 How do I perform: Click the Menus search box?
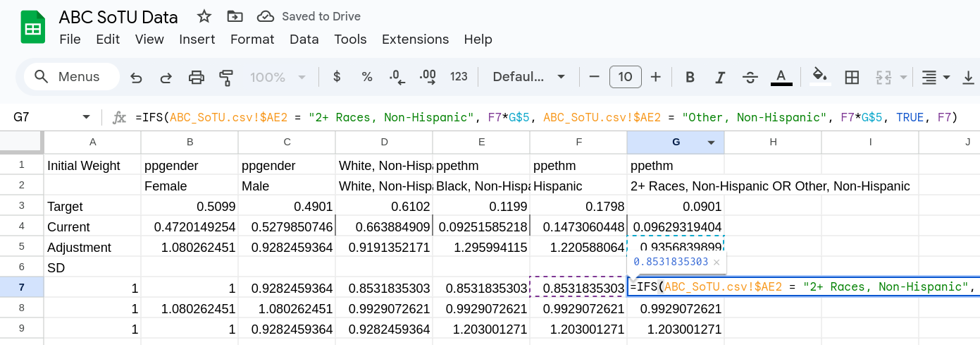point(70,77)
